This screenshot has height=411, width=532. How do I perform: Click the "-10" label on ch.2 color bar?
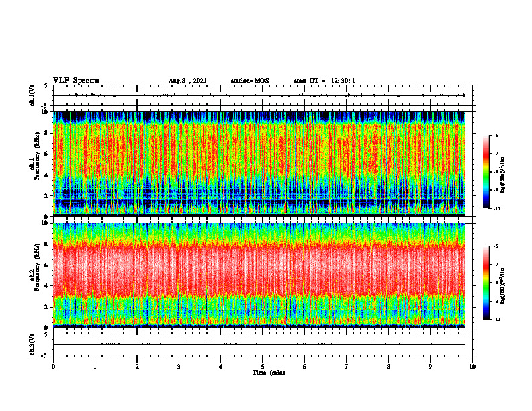[496, 319]
